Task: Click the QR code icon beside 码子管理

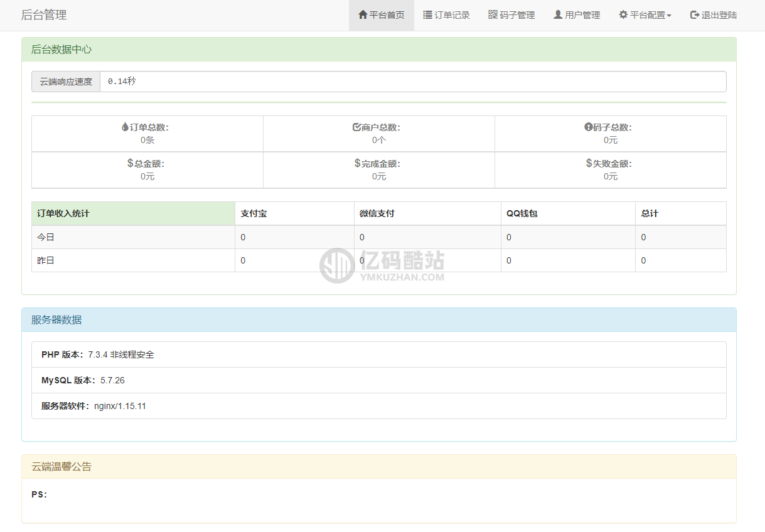Action: click(x=493, y=15)
